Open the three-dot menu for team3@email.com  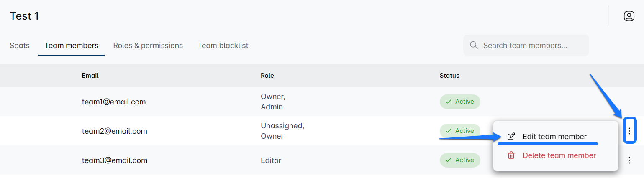[629, 160]
